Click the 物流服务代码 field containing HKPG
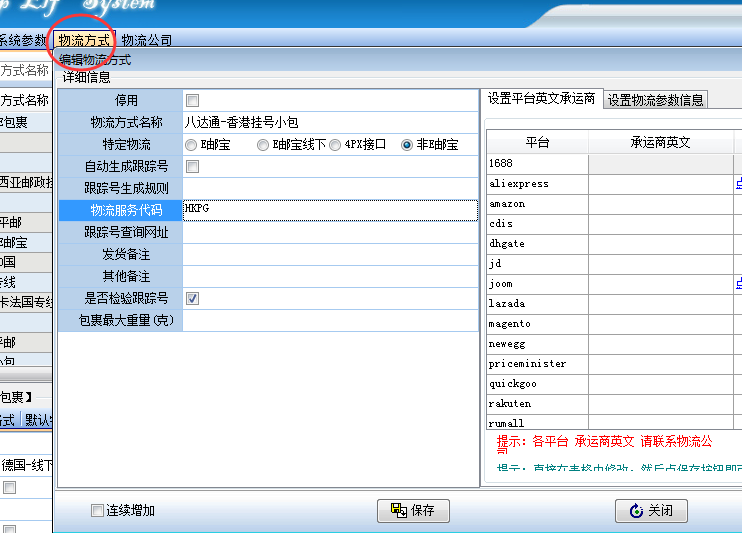742x533 pixels. click(330, 211)
